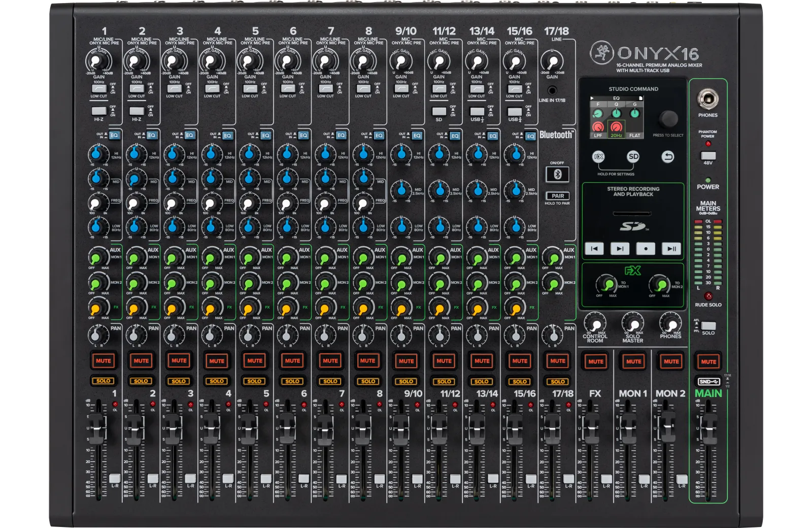Tap the play/pause transport button
This screenshot has width=812, height=528.
(x=671, y=249)
